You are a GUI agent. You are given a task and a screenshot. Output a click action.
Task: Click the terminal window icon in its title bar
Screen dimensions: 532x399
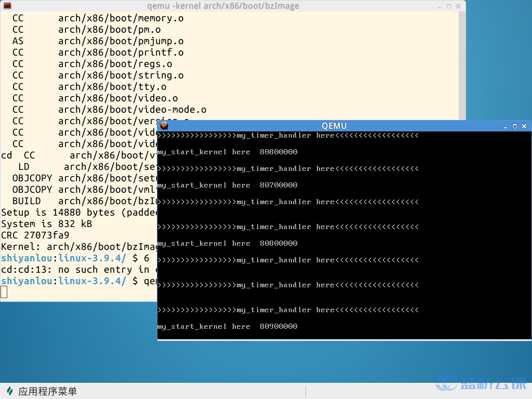(x=7, y=5)
